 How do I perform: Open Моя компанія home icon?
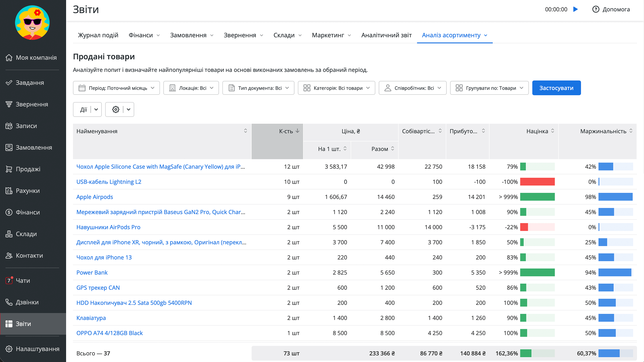9,58
